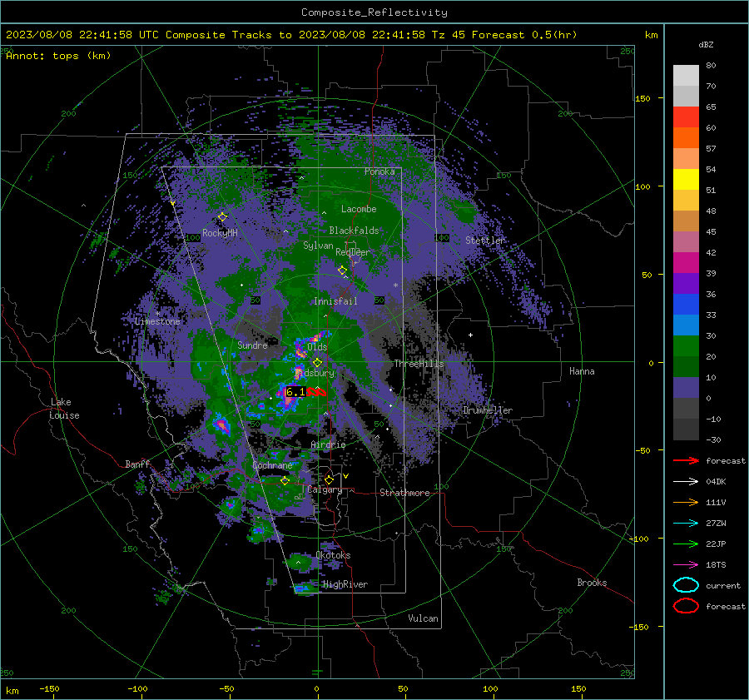This screenshot has height=700, width=749.
Task: Click the Blackfalds city label
Action: click(354, 231)
